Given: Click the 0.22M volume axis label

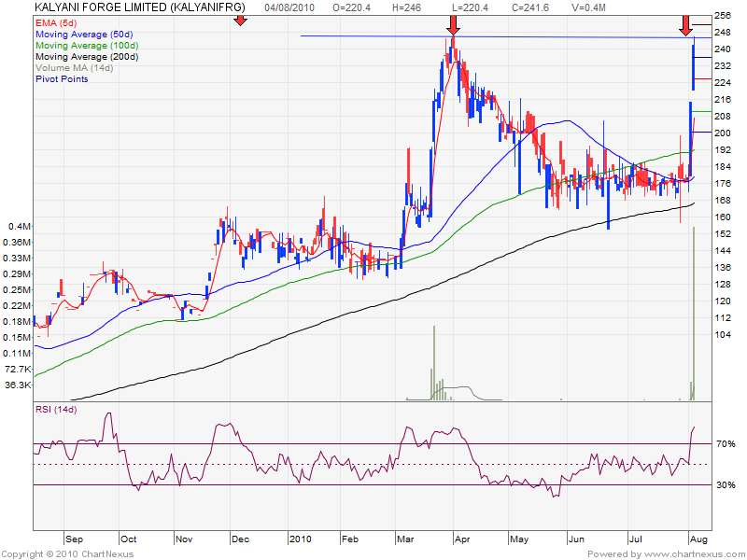Looking at the screenshot, I should [x=17, y=305].
